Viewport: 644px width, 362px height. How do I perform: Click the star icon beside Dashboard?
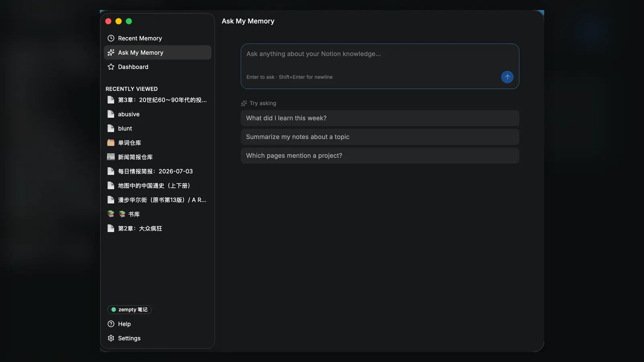111,67
